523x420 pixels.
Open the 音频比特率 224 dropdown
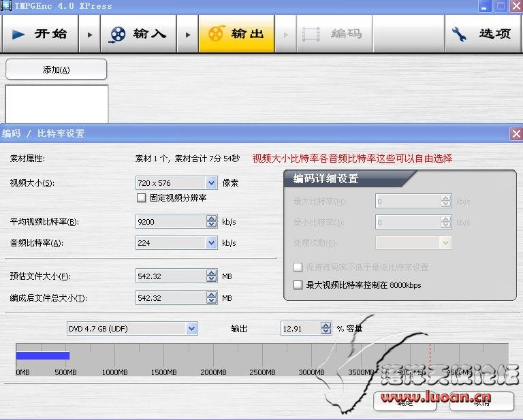(x=211, y=243)
